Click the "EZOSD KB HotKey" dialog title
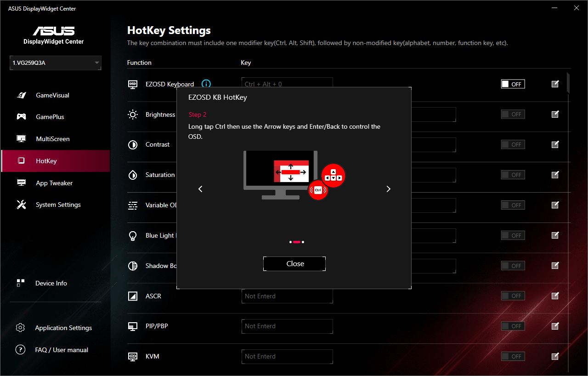588x376 pixels. point(218,97)
